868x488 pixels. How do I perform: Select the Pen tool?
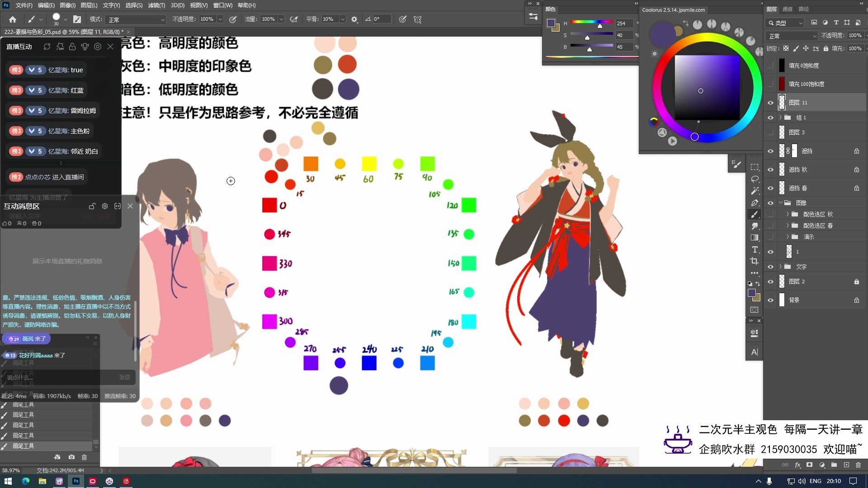(x=755, y=202)
